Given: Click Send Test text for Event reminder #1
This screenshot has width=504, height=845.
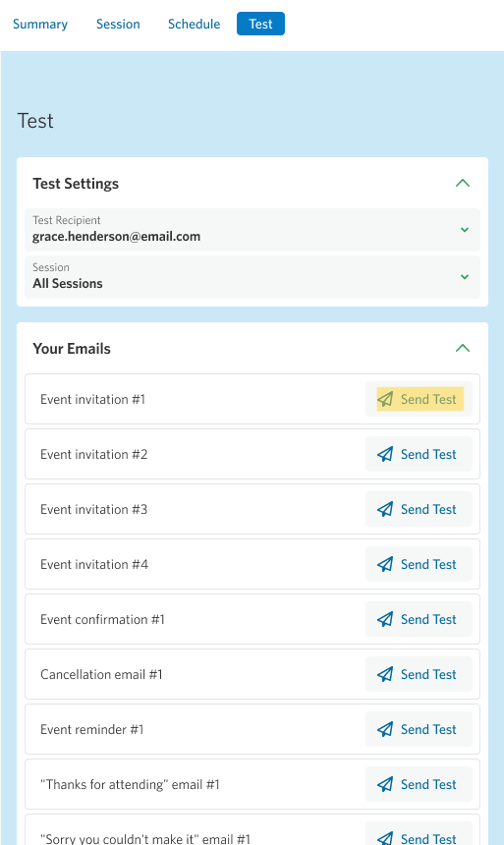Looking at the screenshot, I should [428, 729].
